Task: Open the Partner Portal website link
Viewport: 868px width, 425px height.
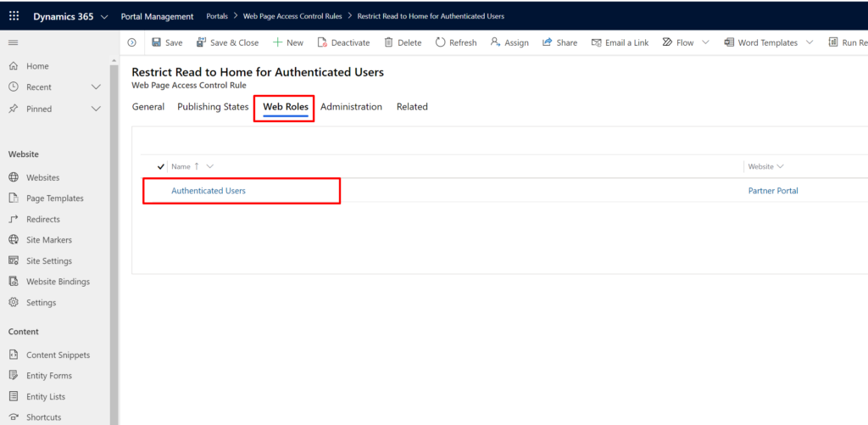Action: (x=773, y=191)
